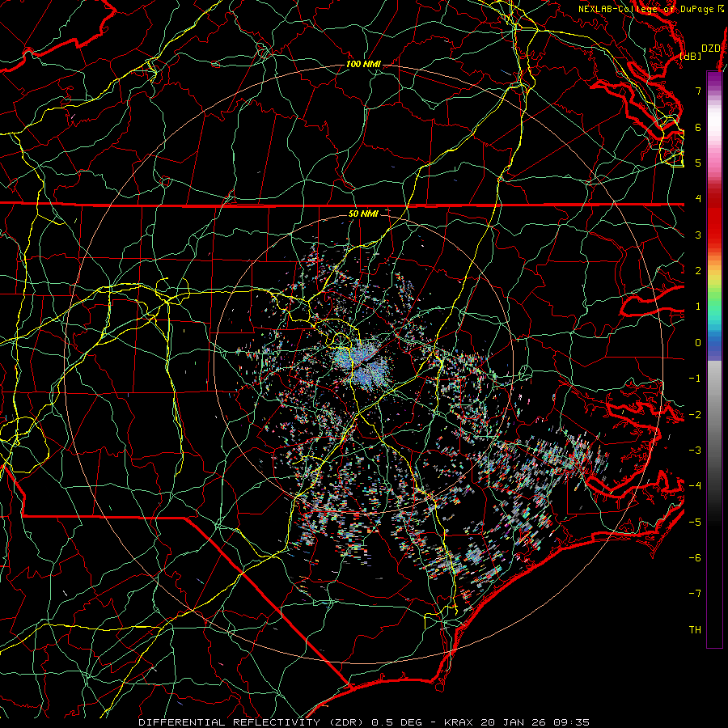This screenshot has width=728, height=728.
Task: Click the TH threshold label on the scale
Action: coord(695,630)
